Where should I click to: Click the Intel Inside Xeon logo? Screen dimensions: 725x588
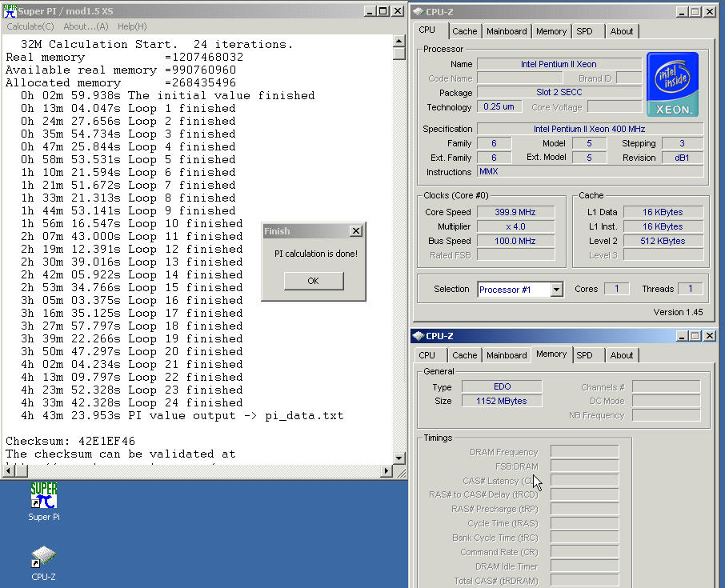pos(672,84)
